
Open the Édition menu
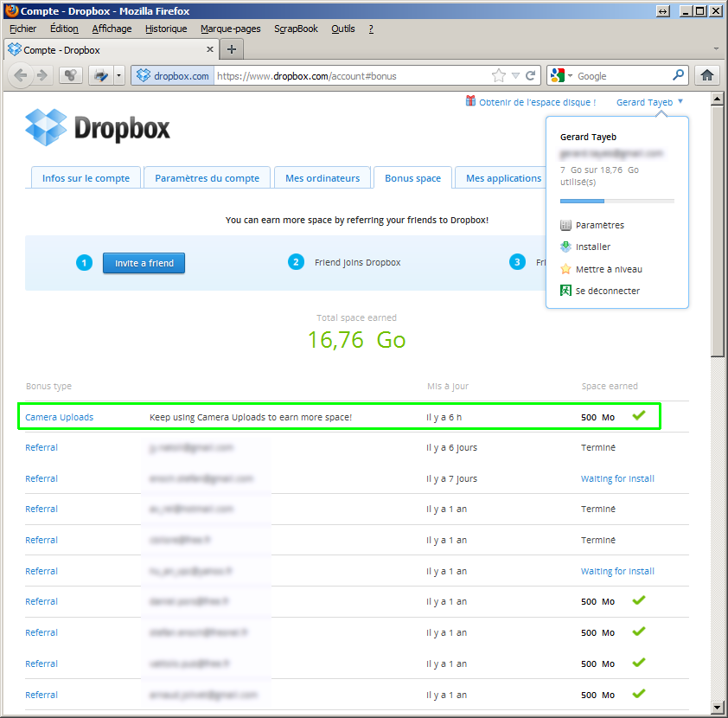tap(64, 29)
